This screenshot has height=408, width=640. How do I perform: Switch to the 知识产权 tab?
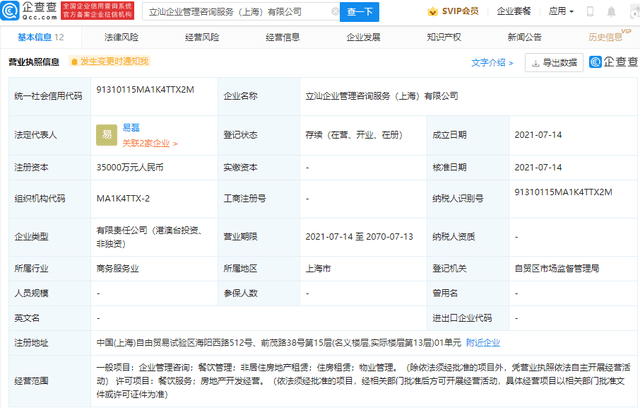444,37
